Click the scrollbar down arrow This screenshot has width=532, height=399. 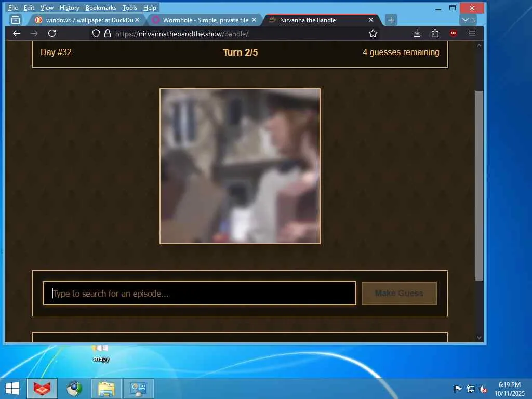[479, 338]
